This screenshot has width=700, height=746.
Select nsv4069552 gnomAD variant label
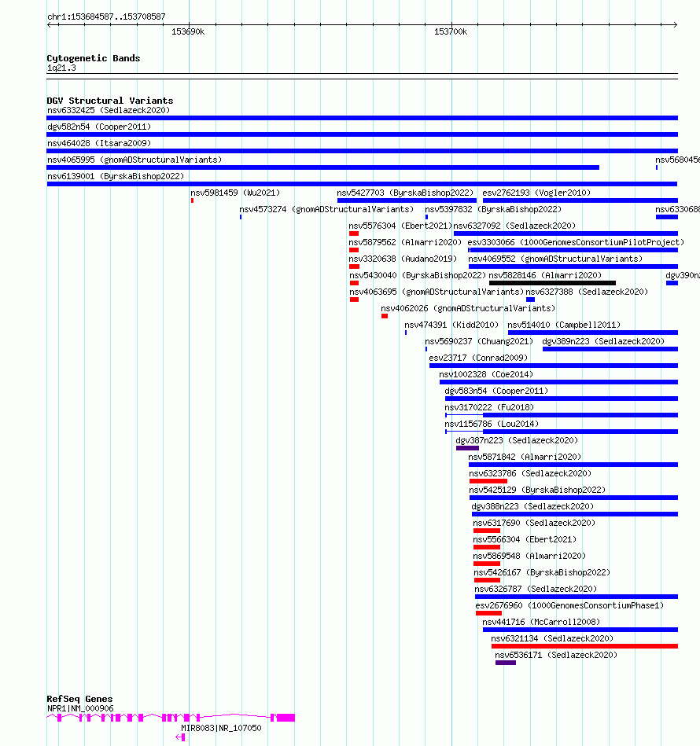[555, 259]
